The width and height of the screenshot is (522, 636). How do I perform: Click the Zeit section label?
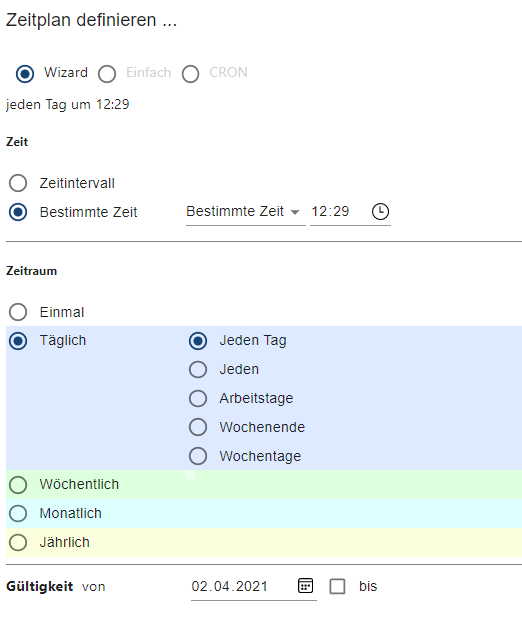[17, 142]
